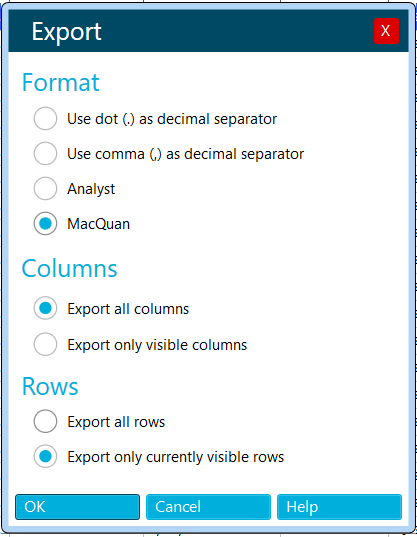
Task: Select Export only currently visible rows option
Action: coord(45,457)
